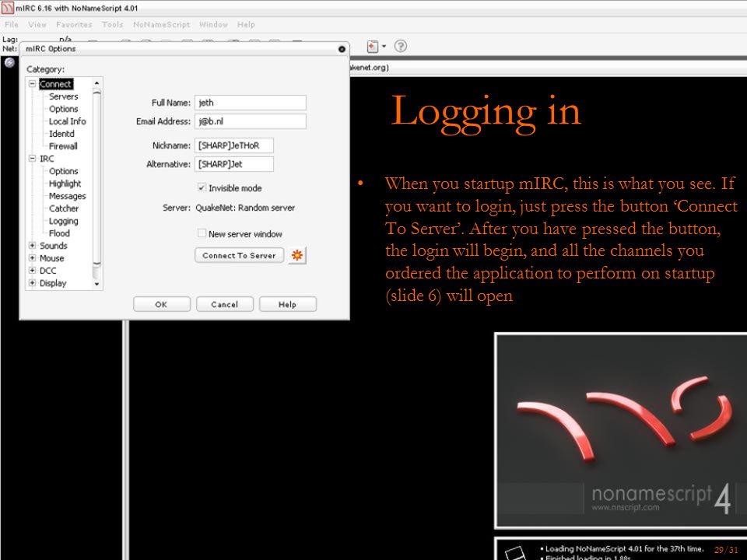Select Identd in the category tree
Viewport: 747px width, 560px height.
coord(61,133)
